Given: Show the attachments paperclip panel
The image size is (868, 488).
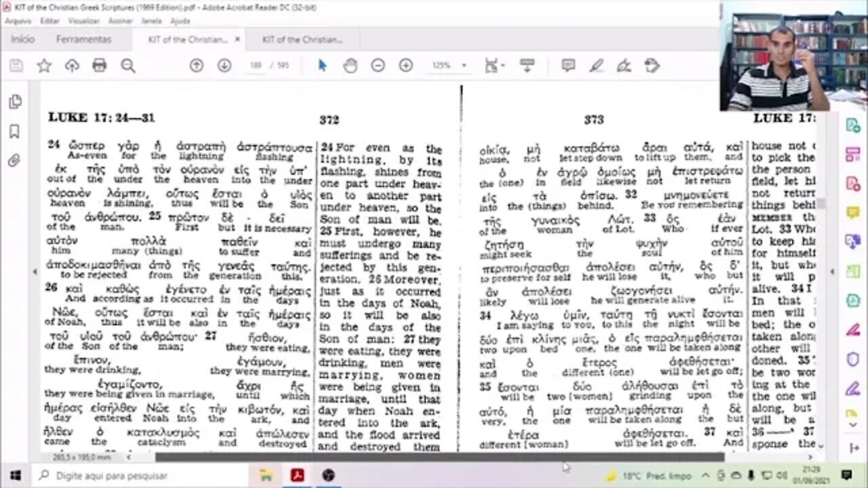Looking at the screenshot, I should [14, 161].
